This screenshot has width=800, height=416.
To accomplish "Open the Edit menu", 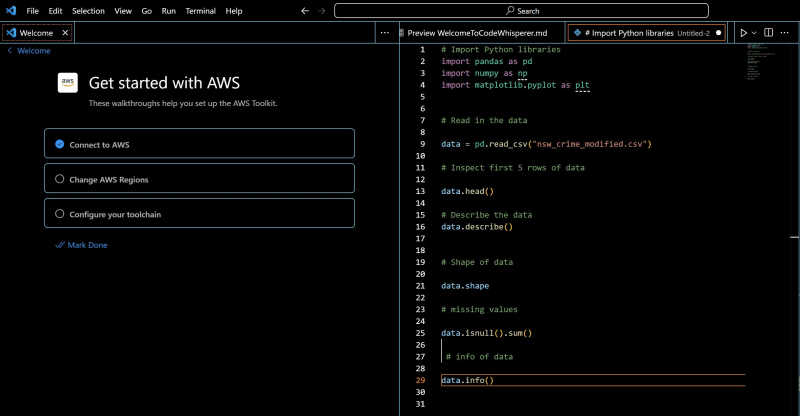I will click(x=55, y=11).
